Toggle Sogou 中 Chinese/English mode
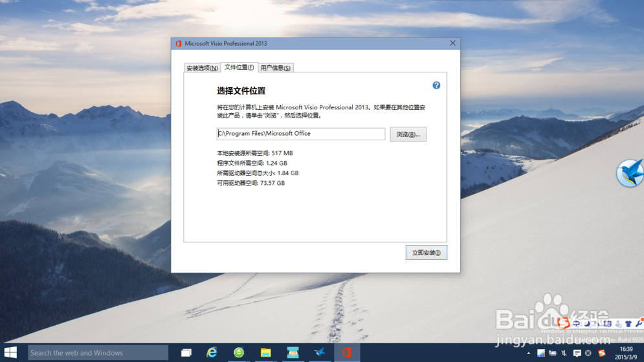This screenshot has width=644, height=362. click(x=576, y=323)
